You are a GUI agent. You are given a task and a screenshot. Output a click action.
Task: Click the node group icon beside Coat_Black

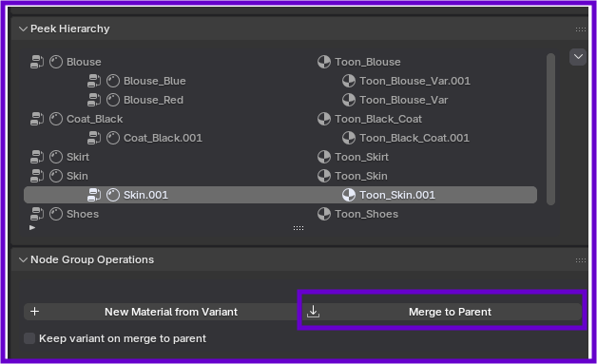37,119
